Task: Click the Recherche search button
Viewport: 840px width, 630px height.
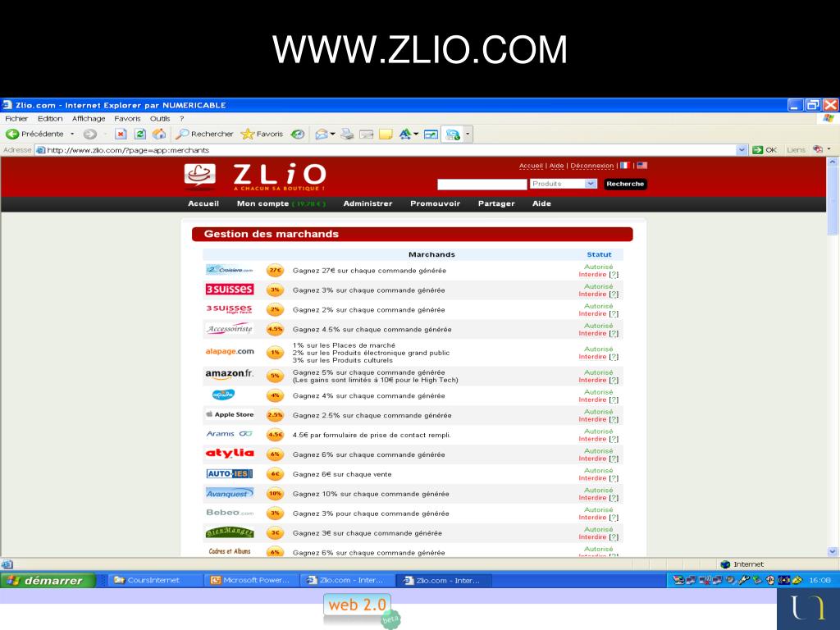Action: (625, 184)
